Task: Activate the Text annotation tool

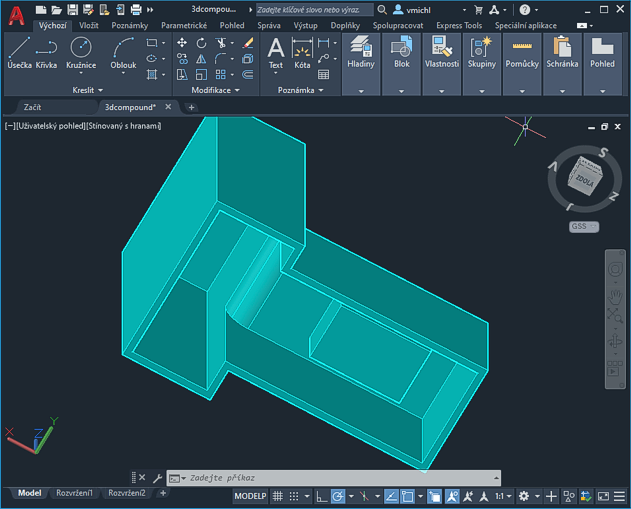Action: [276, 52]
